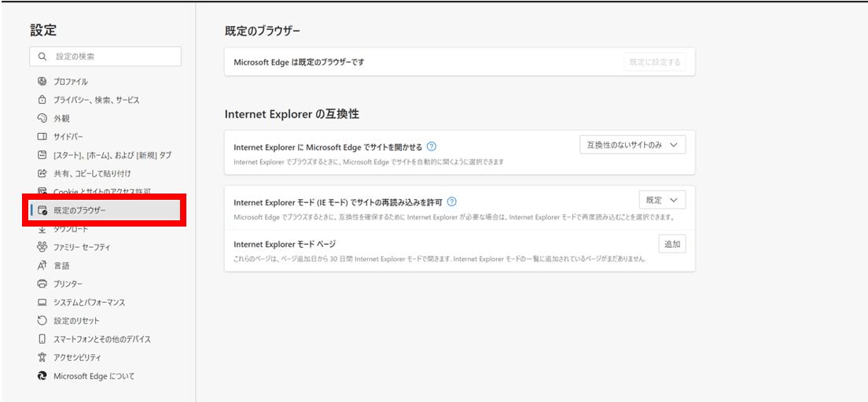Select 既定のブラウザー in sidebar
The width and height of the screenshot is (868, 402).
pyautogui.click(x=105, y=210)
